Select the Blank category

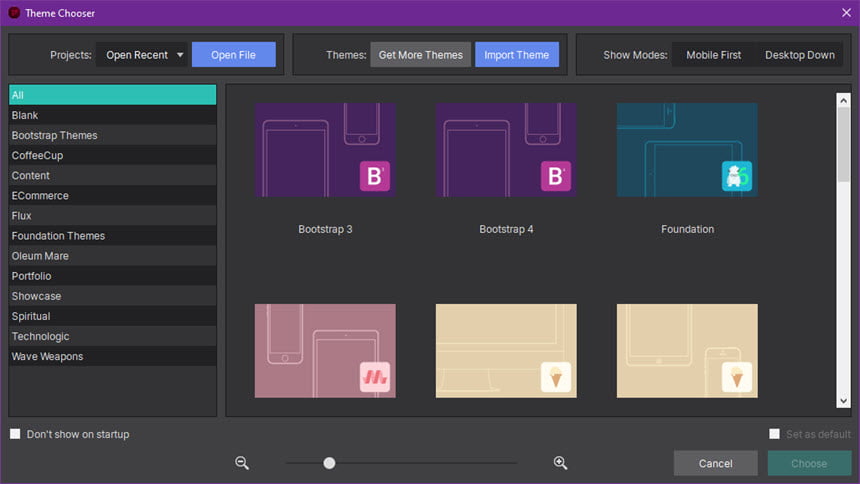tap(112, 115)
